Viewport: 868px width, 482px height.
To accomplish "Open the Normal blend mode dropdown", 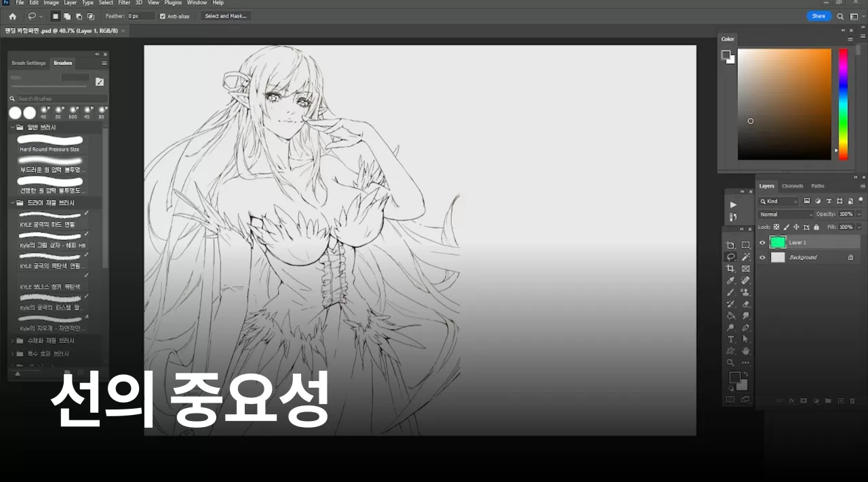I will point(785,214).
